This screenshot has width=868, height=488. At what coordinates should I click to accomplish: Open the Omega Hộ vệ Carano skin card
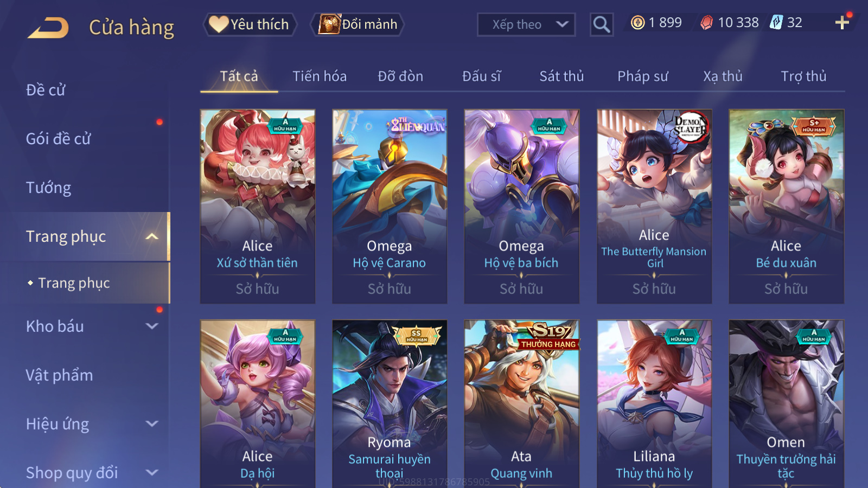click(x=390, y=207)
